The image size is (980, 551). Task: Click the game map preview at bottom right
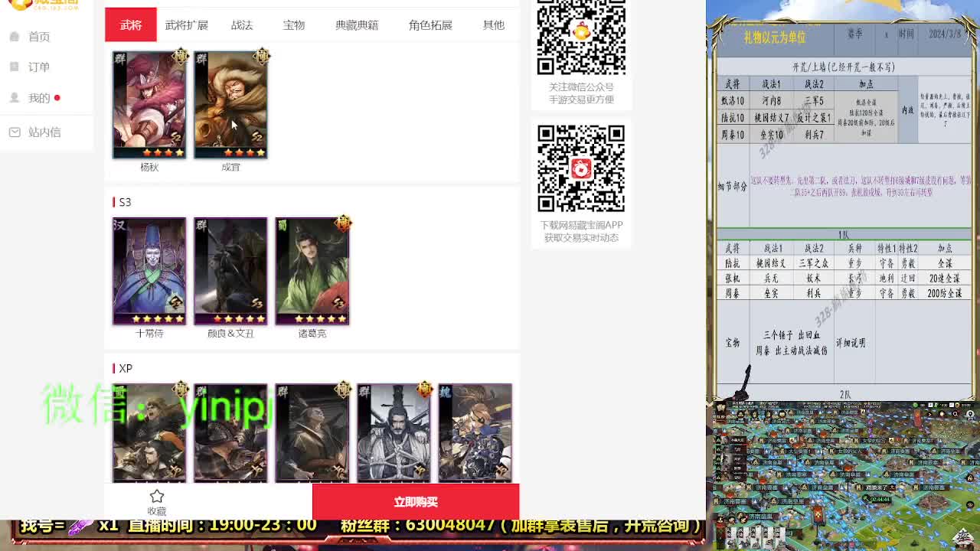coord(843,474)
